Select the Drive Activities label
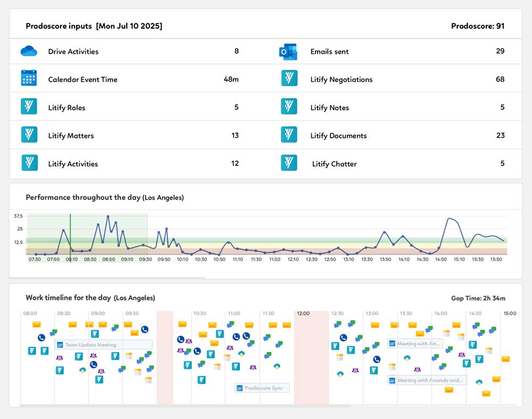The width and height of the screenshot is (532, 419). pyautogui.click(x=73, y=52)
